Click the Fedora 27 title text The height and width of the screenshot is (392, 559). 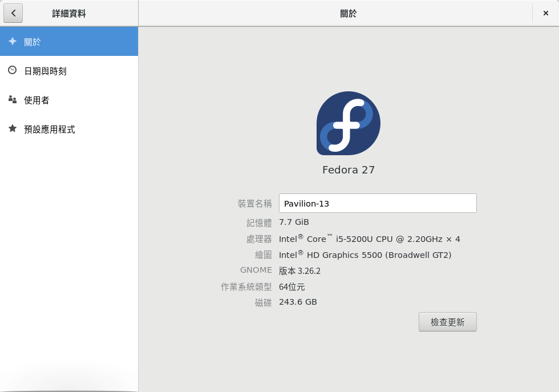tap(349, 170)
